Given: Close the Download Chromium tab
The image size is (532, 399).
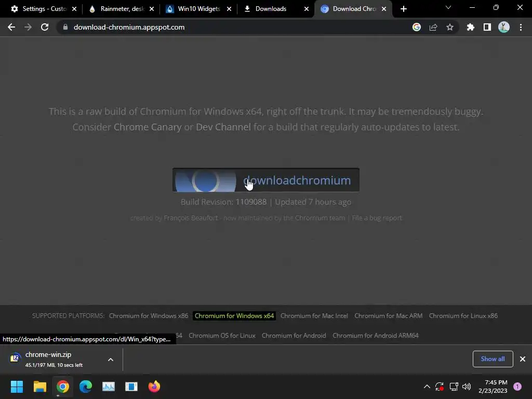Looking at the screenshot, I should pos(384,9).
